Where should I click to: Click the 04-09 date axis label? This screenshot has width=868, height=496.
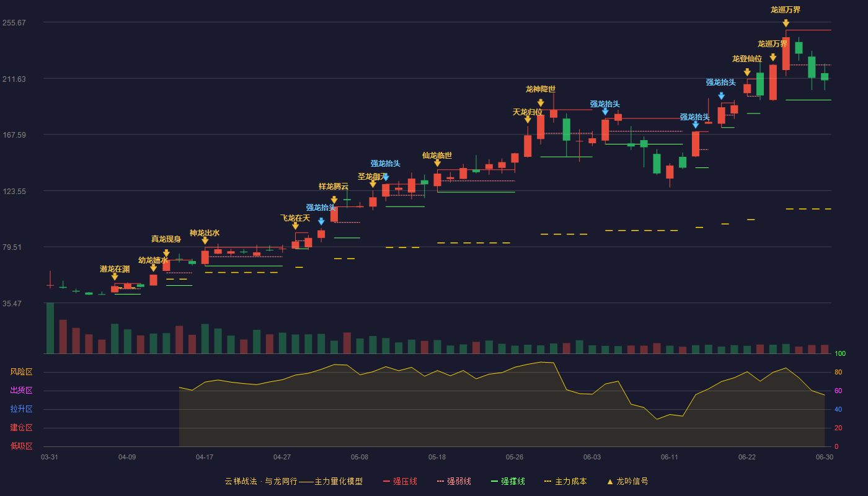pos(127,457)
